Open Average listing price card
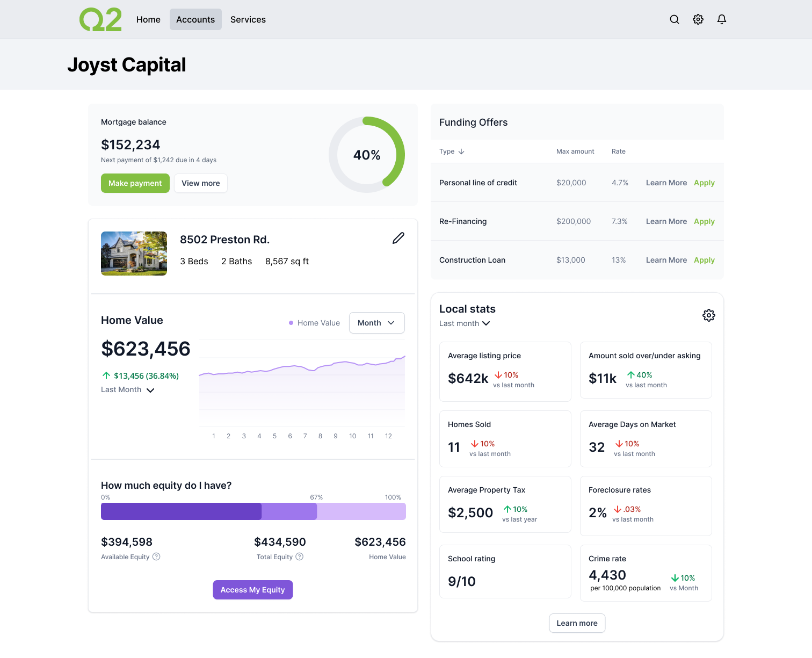The height and width of the screenshot is (658, 812). pyautogui.click(x=505, y=372)
